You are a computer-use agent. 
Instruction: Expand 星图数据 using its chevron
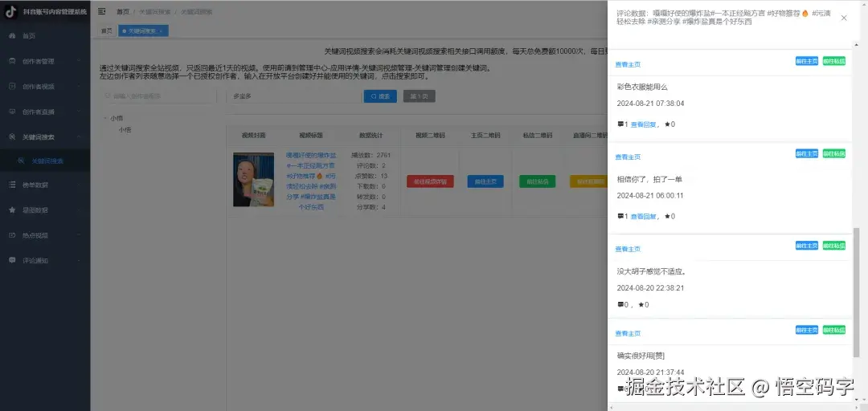pos(79,210)
